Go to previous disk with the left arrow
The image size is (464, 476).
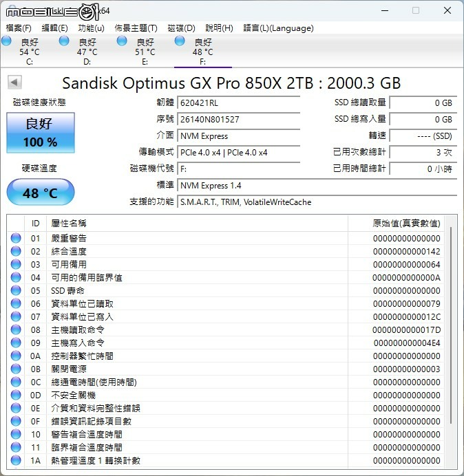(x=14, y=82)
